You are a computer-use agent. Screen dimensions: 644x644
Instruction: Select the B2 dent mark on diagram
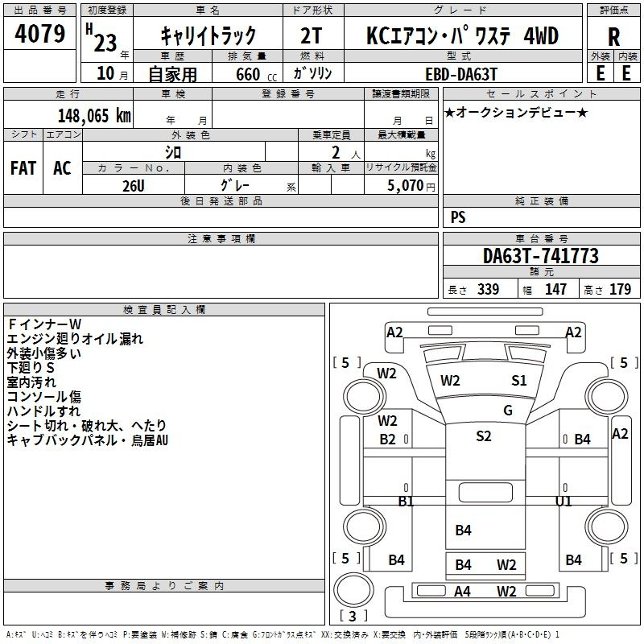click(388, 440)
